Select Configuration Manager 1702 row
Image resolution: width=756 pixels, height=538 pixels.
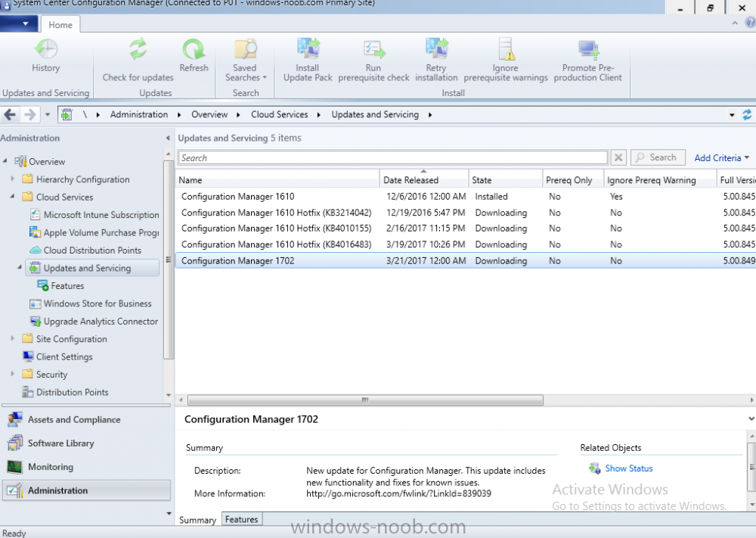point(465,260)
